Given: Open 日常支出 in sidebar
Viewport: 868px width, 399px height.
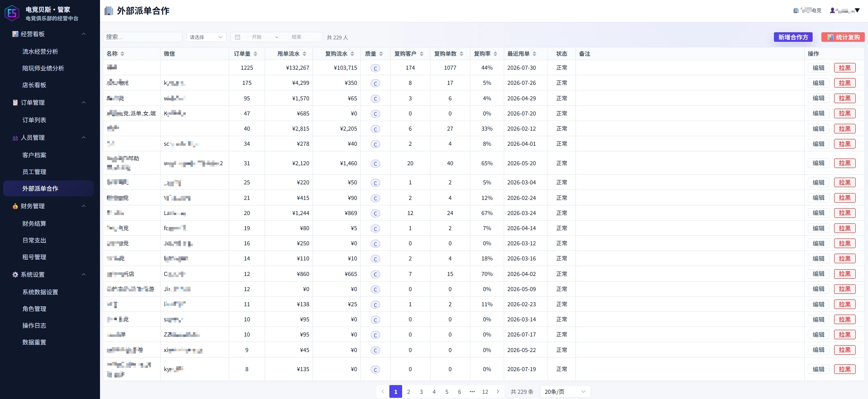Looking at the screenshot, I should point(34,240).
